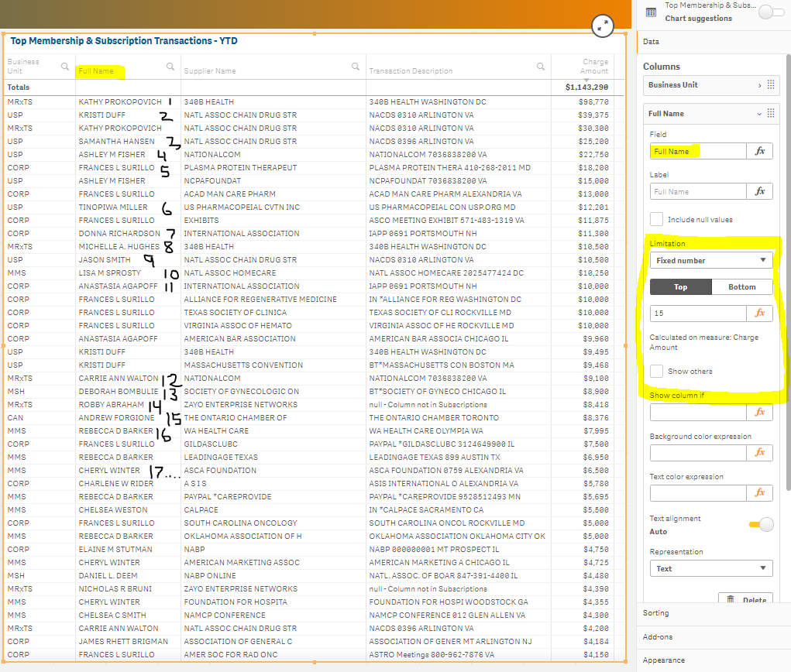Open Text color expression editor
This screenshot has width=791, height=672.
pyautogui.click(x=758, y=492)
